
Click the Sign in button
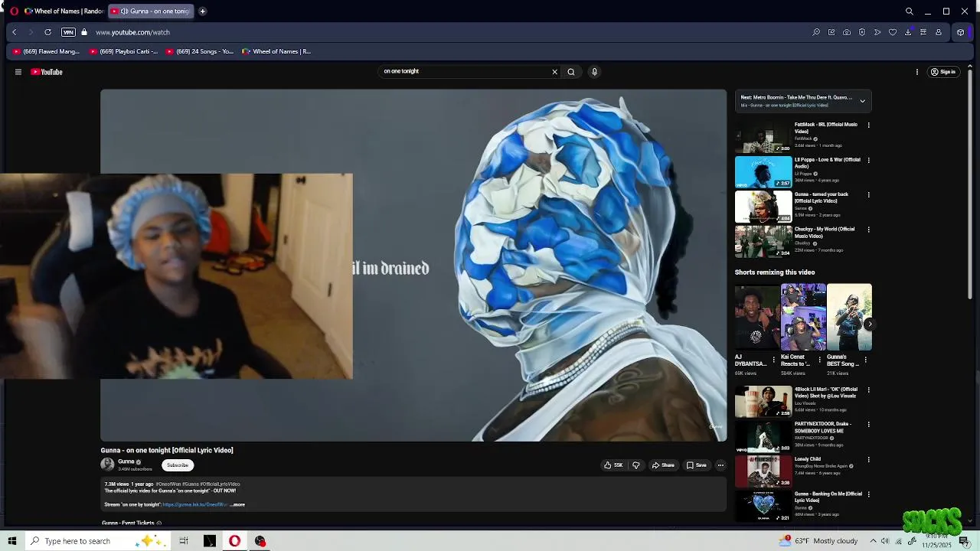pyautogui.click(x=943, y=72)
